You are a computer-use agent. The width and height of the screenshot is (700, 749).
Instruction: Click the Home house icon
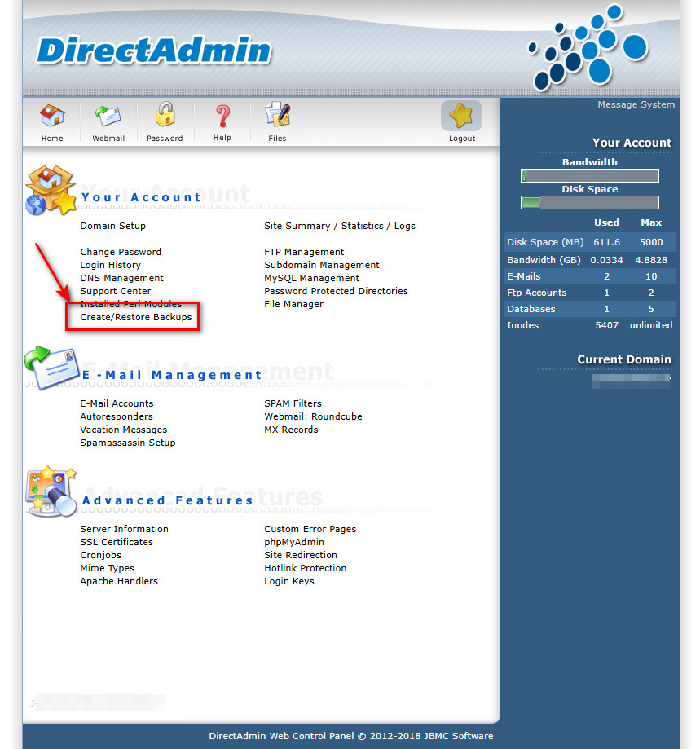click(x=52, y=116)
